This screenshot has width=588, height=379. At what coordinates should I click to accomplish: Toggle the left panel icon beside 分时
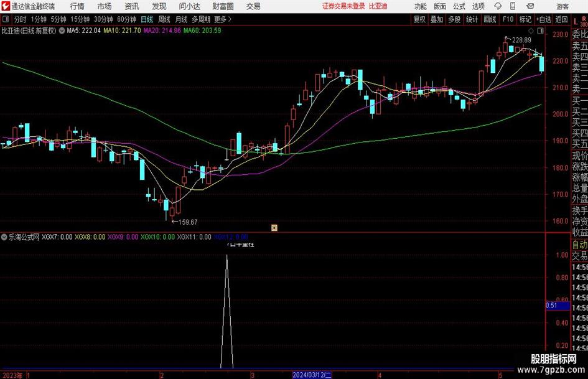(6, 19)
